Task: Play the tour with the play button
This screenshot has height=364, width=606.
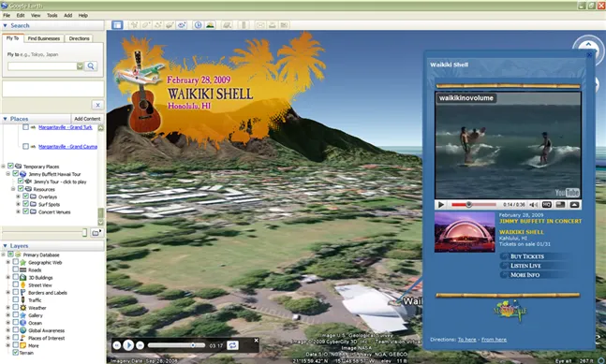Action: pos(128,345)
